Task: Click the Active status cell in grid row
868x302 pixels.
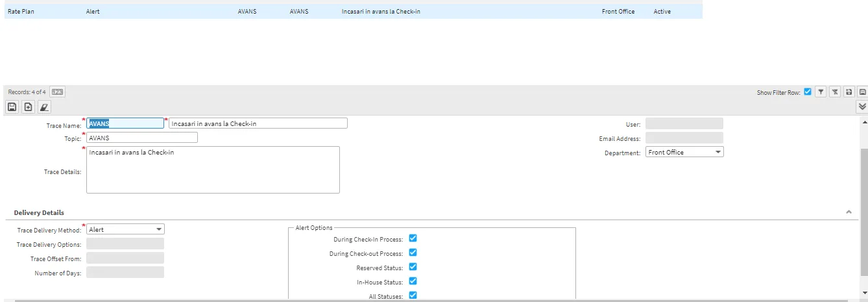Action: tap(662, 12)
